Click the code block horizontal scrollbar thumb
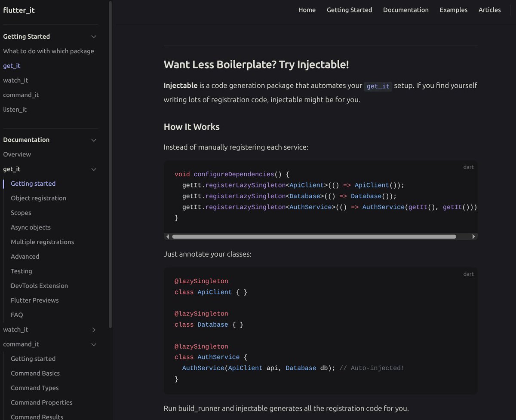This screenshot has height=420, width=516. point(314,236)
